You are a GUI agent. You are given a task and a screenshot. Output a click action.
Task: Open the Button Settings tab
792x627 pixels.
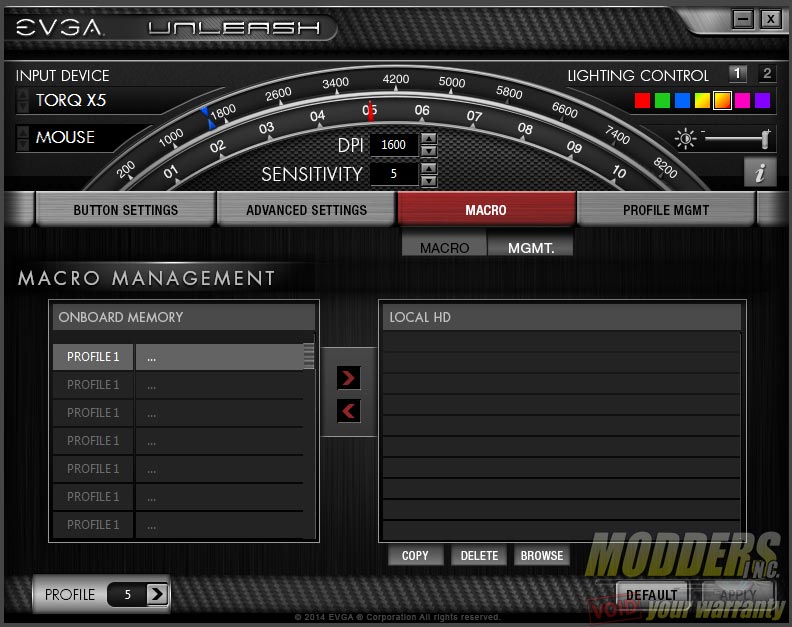[125, 210]
